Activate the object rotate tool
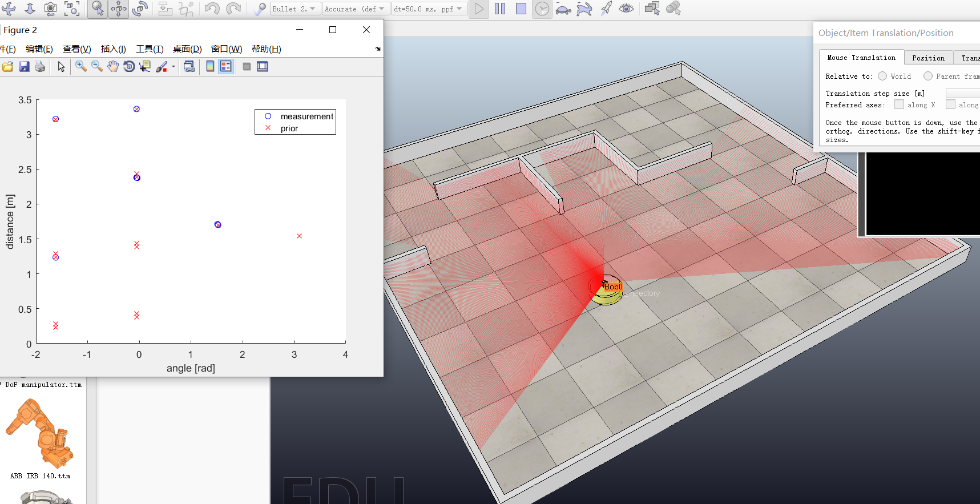980x504 pixels. coord(139,9)
